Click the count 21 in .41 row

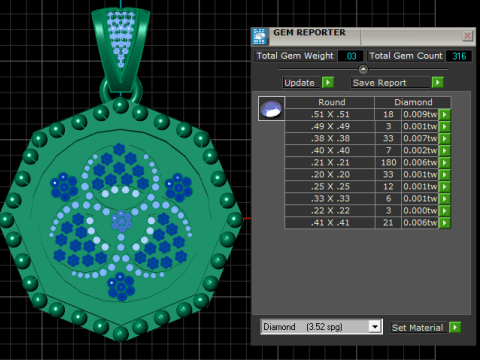(x=388, y=222)
